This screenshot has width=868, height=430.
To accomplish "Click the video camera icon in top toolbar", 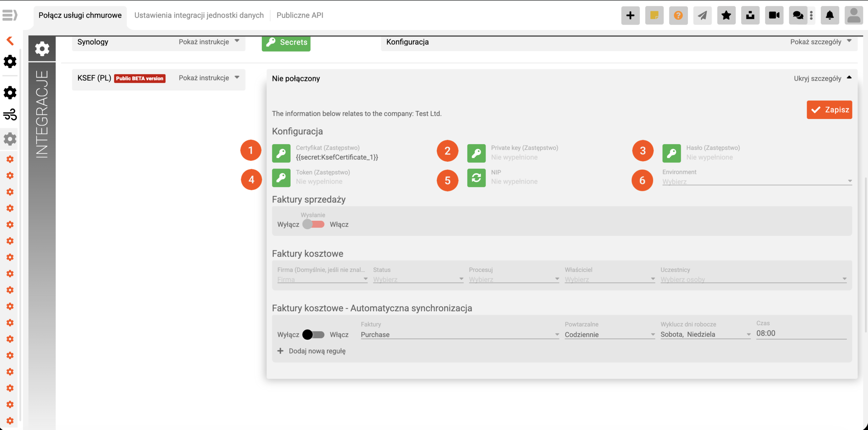I will 774,15.
